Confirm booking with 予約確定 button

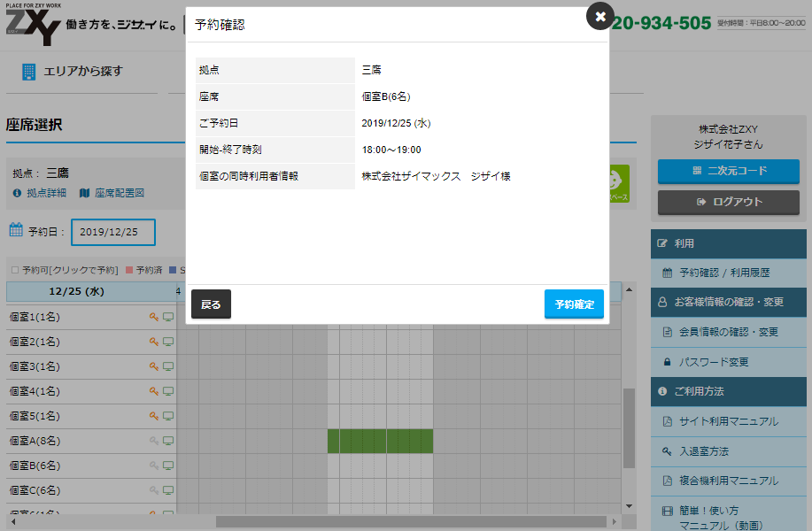(574, 304)
